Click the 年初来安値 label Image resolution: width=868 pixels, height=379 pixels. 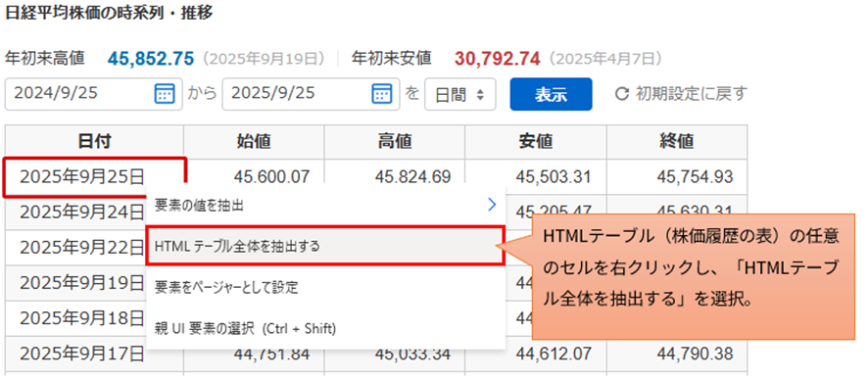[391, 58]
